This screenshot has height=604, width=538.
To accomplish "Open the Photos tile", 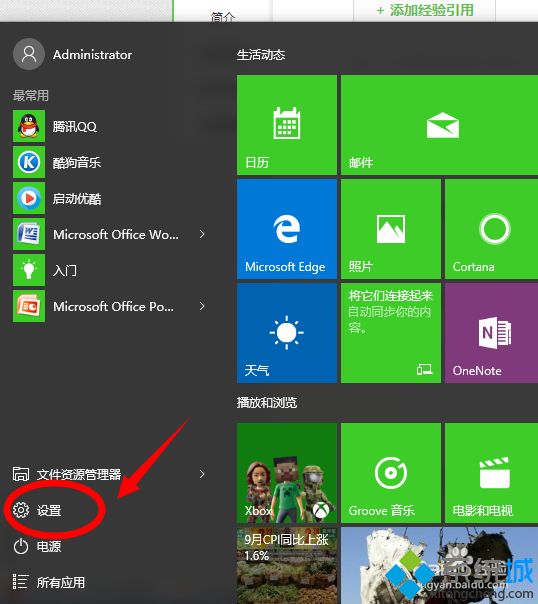I will (391, 229).
